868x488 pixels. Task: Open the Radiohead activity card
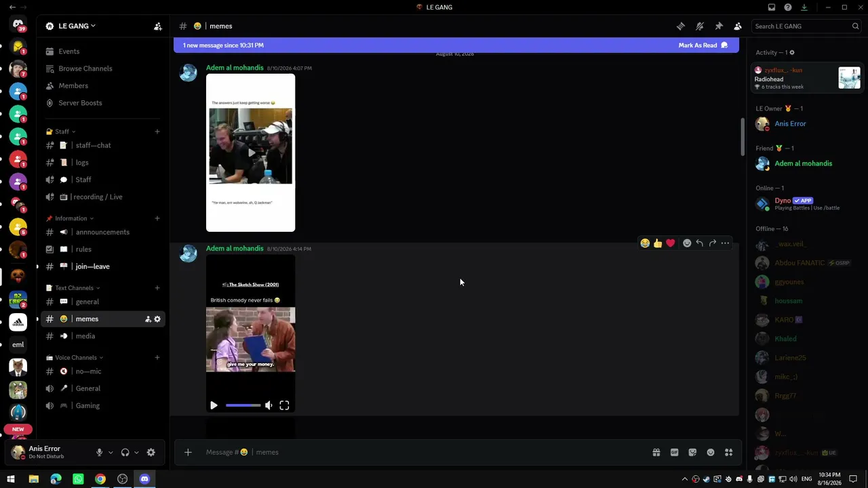pos(806,78)
